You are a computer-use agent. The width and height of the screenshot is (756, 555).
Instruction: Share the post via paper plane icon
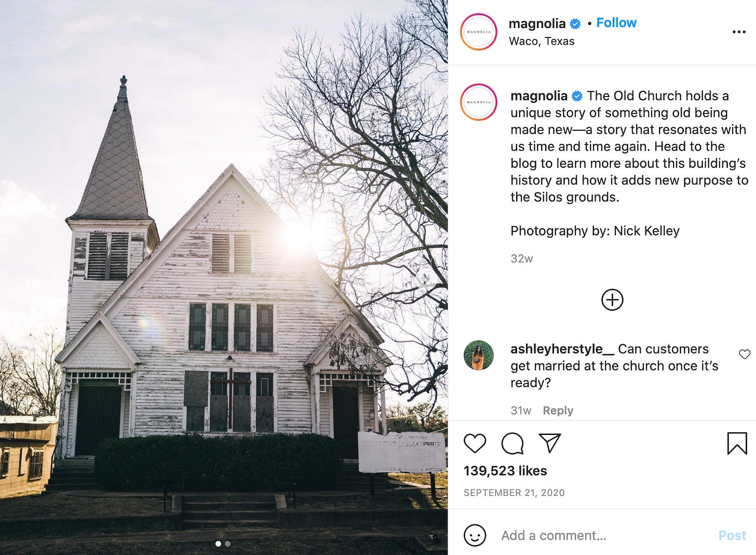point(550,443)
